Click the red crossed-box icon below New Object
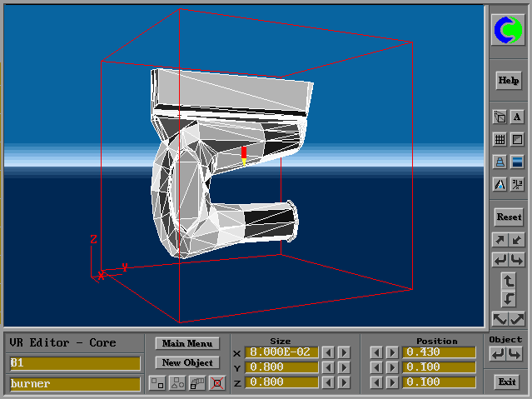532x399 pixels. click(x=216, y=383)
